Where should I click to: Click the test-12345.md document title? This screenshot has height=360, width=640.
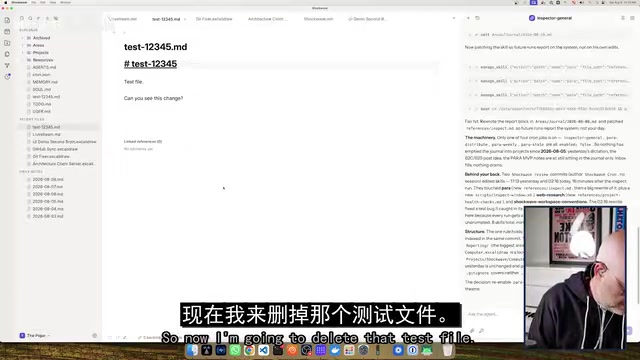(x=156, y=47)
